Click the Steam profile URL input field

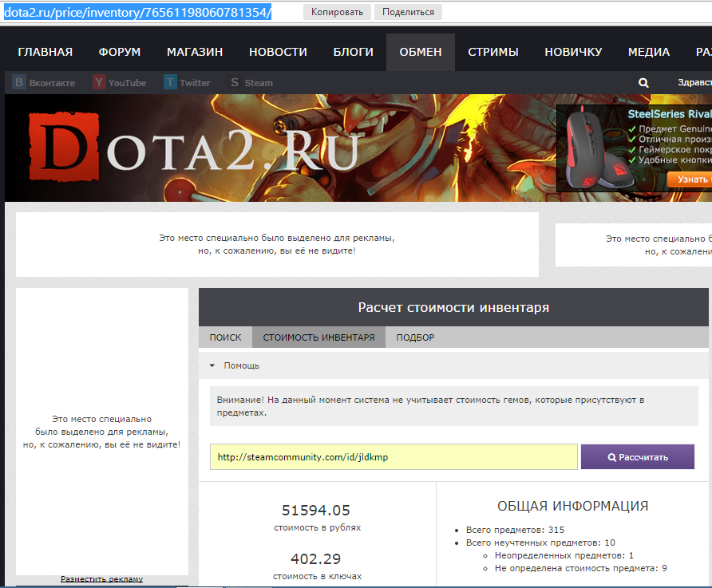[x=394, y=457]
